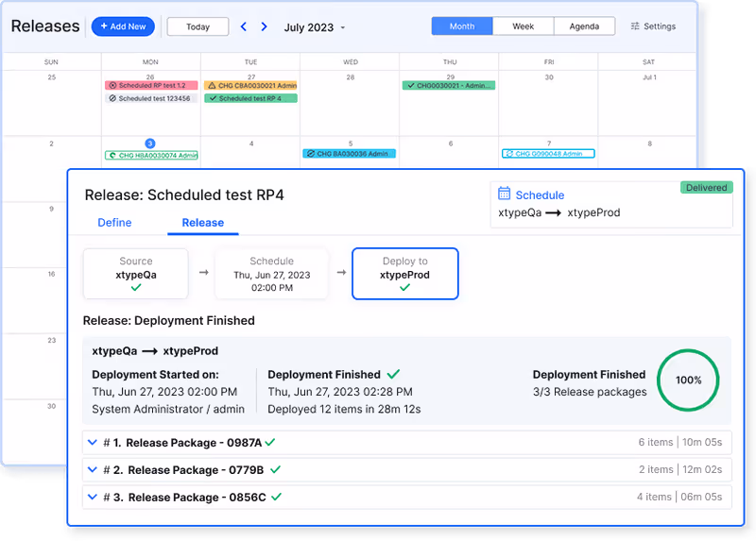Click the Schedule calendar icon
The width and height of the screenshot is (756, 541).
coord(504,194)
